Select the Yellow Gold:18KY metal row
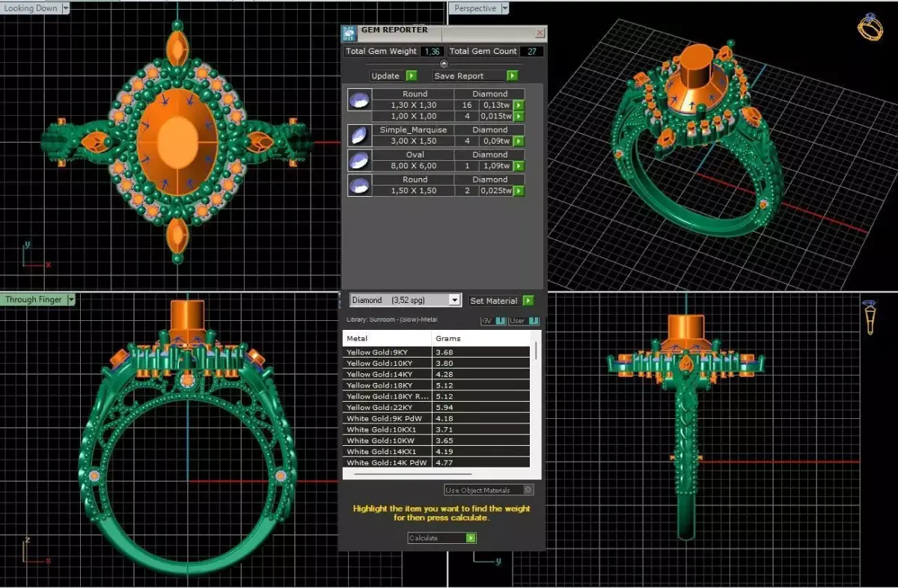The width and height of the screenshot is (898, 588). (436, 385)
